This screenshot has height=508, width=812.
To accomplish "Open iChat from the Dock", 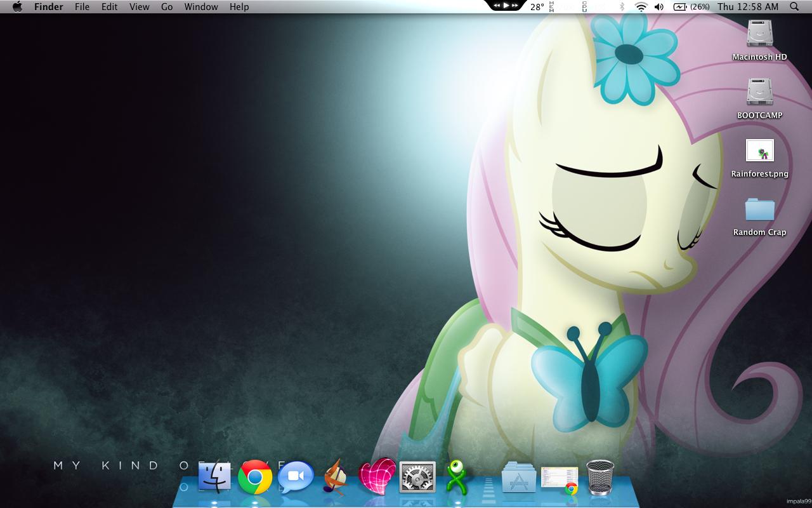I will 296,478.
